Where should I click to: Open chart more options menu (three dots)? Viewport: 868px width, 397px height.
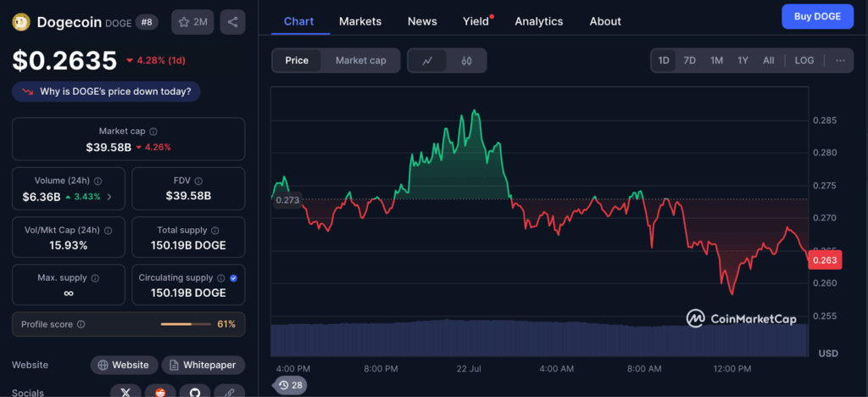tap(839, 60)
